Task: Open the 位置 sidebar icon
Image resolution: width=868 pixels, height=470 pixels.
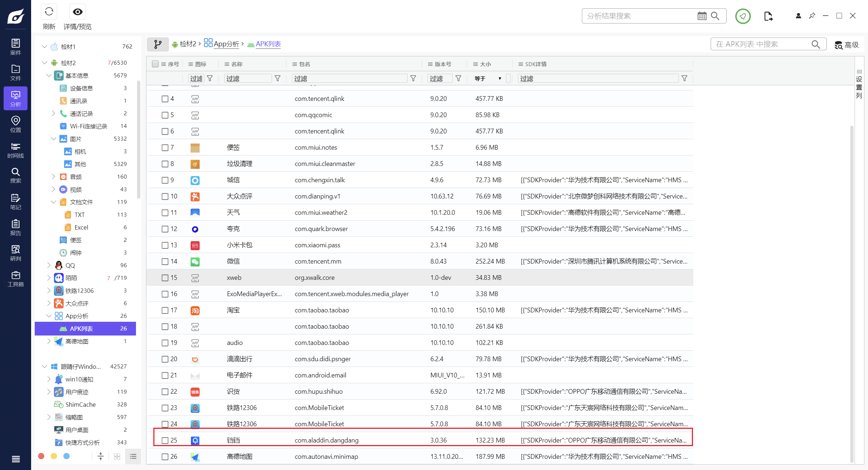Action: pos(16,124)
